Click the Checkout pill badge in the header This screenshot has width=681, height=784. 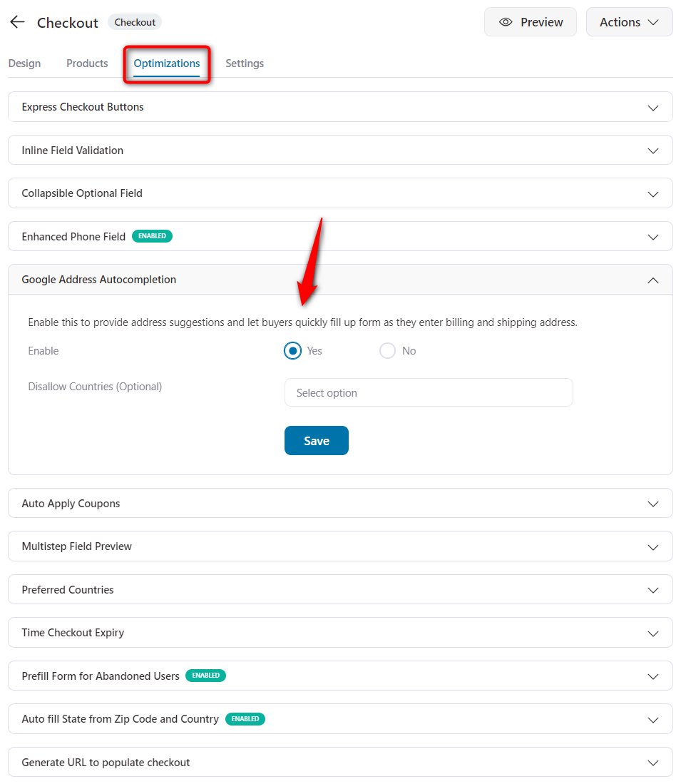click(x=134, y=22)
